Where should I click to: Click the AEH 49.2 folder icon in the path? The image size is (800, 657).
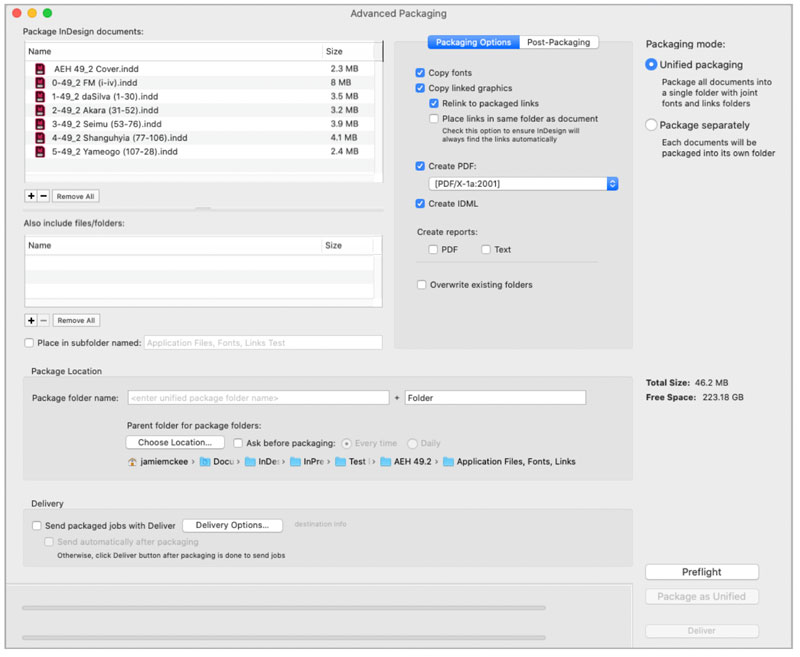(x=386, y=462)
